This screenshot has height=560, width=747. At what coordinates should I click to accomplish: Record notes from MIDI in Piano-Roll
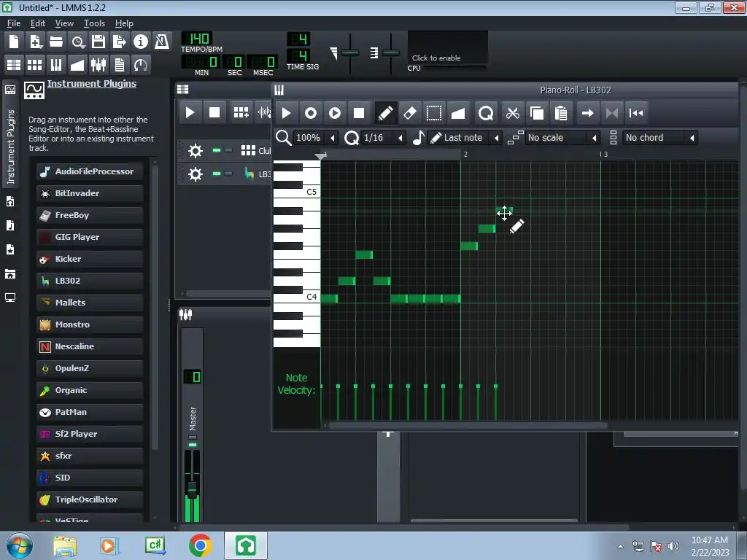[311, 113]
